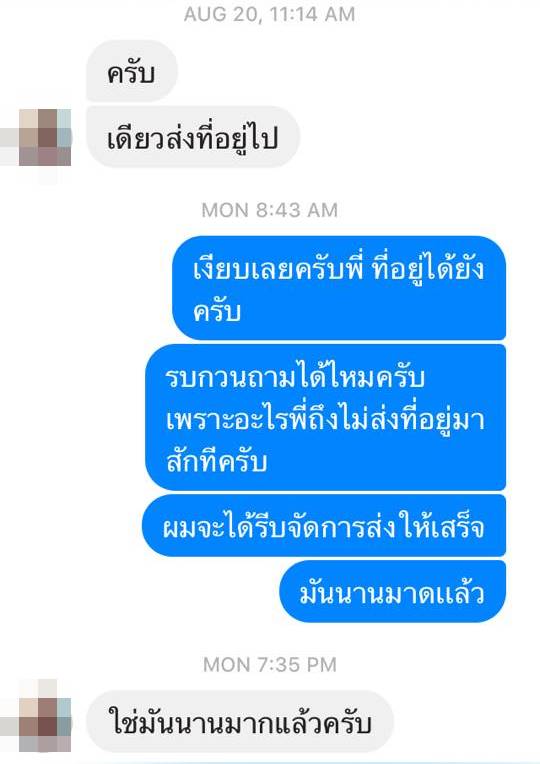Tap the เดียวส่งที่อยู่ไป received message
Image resolution: width=540 pixels, height=764 pixels.
click(x=193, y=137)
